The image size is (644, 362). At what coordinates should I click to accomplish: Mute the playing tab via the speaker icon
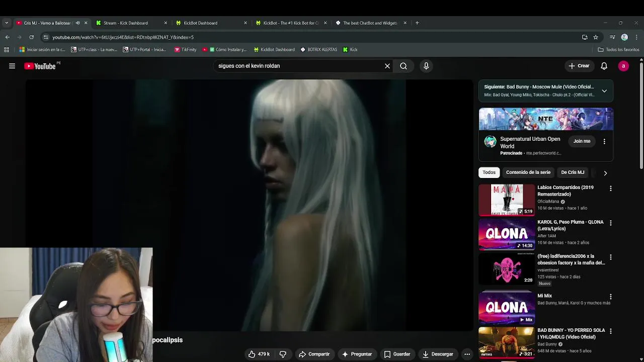(x=77, y=23)
